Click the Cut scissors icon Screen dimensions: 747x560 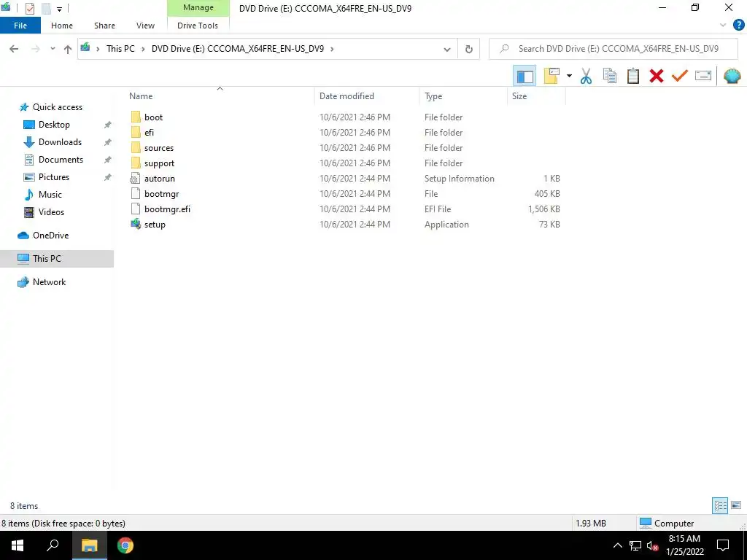pyautogui.click(x=586, y=76)
